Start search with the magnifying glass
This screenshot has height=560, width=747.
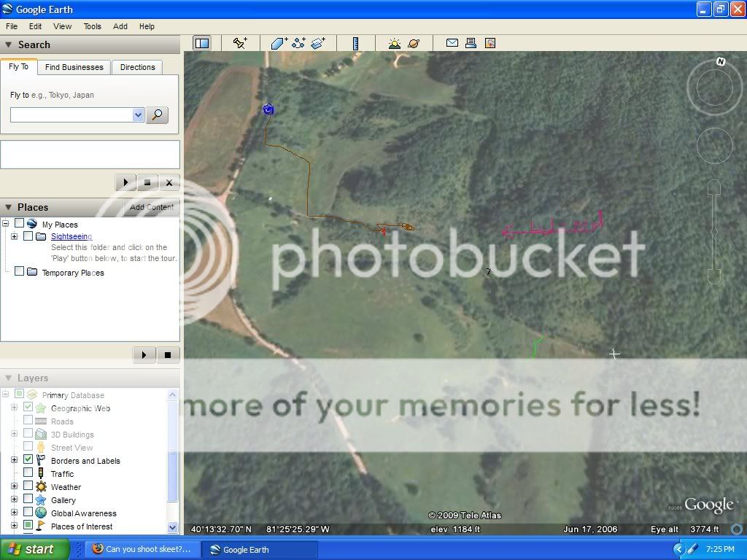tap(157, 114)
